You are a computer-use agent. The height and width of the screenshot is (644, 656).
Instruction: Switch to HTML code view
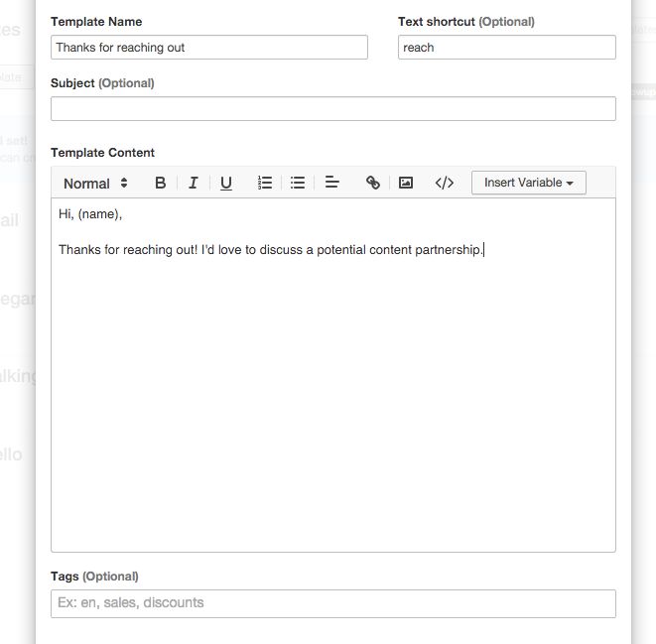coord(445,183)
